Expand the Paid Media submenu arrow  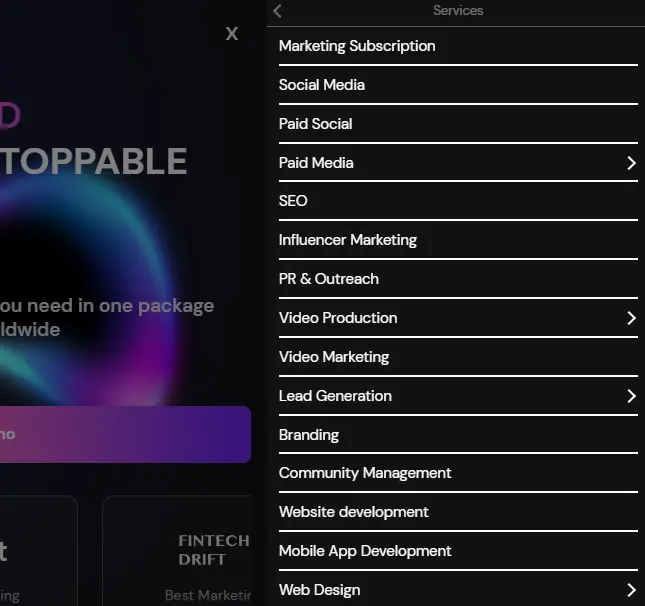631,163
